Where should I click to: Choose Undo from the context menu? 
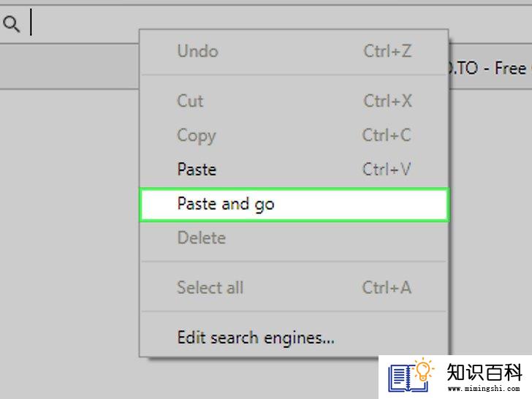coord(294,52)
